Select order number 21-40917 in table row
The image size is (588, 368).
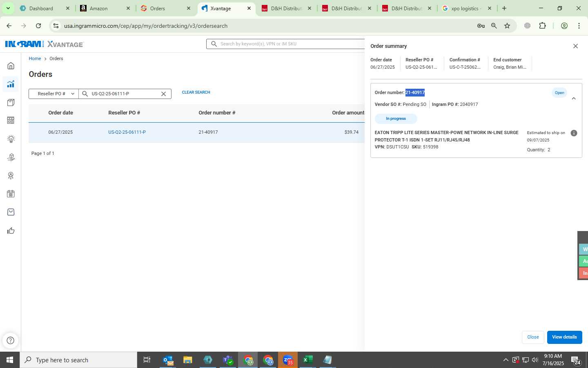(208, 132)
